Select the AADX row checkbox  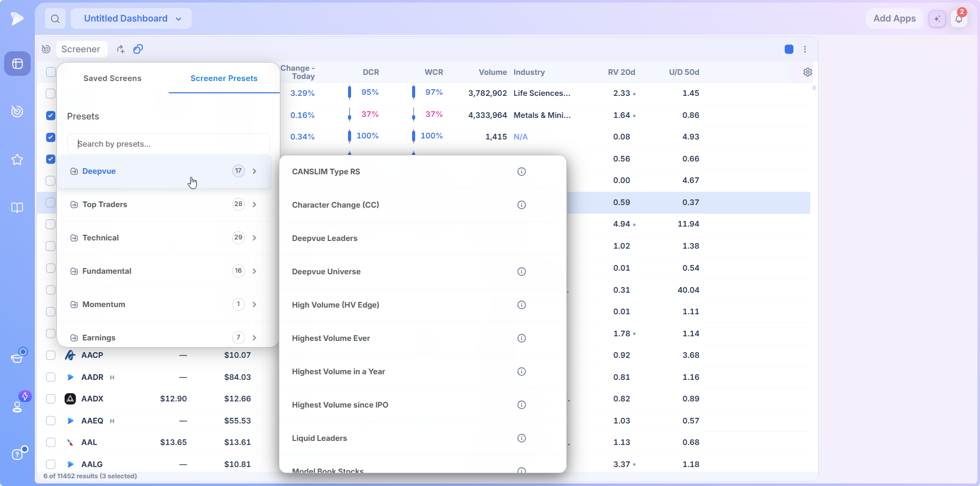[50, 399]
